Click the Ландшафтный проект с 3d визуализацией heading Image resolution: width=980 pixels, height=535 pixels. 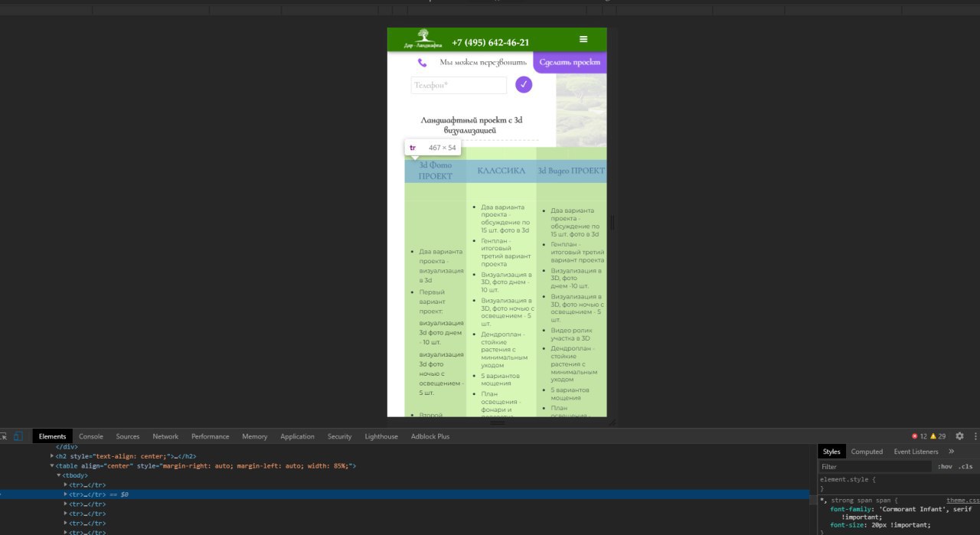[472, 126]
